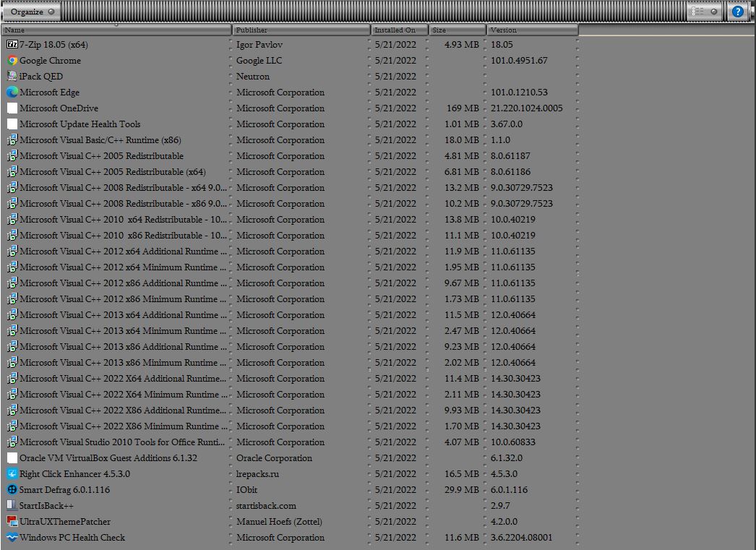This screenshot has width=756, height=550.
Task: Select "Microsoft Visual C++ 2013 x64 Minimum Runtime" name
Action: pos(123,331)
